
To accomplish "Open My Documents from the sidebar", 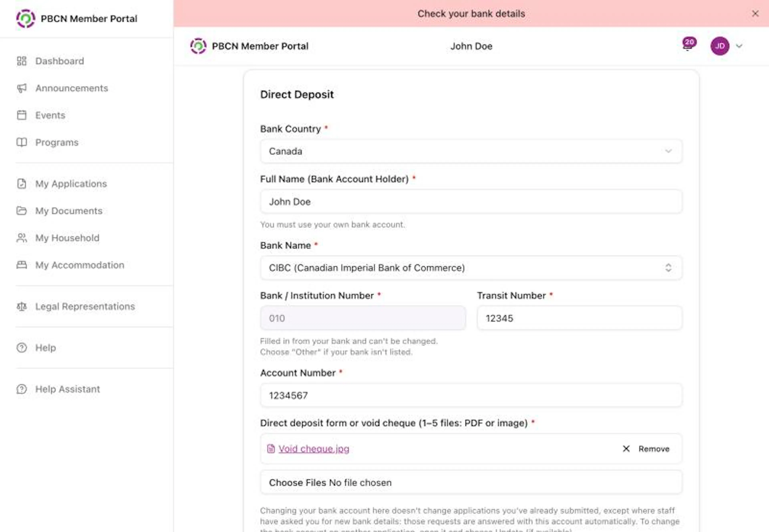I will 69,211.
